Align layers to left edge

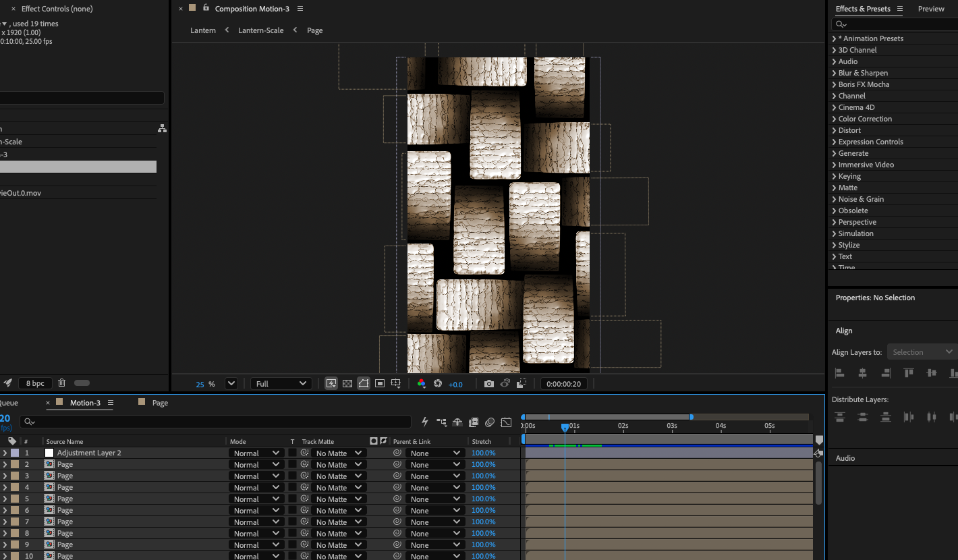click(840, 372)
